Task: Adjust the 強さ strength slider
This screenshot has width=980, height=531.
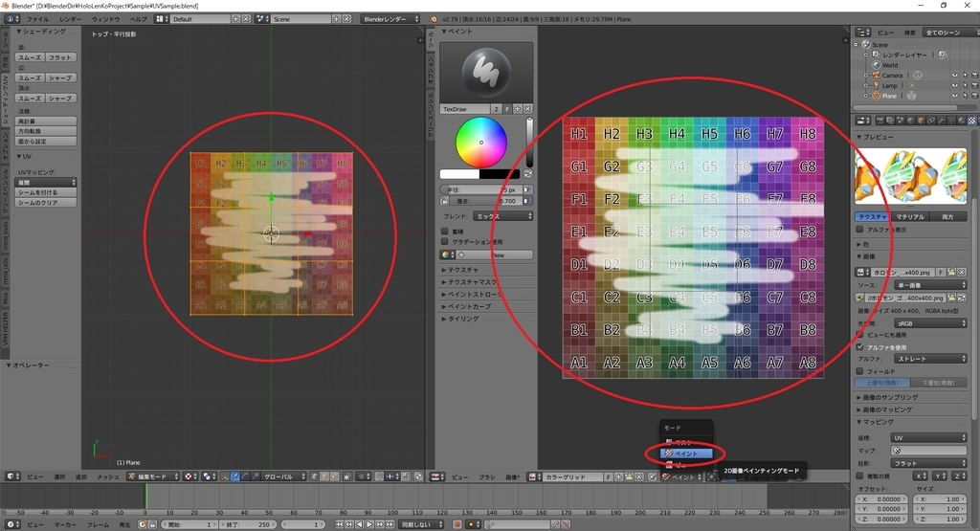Action: pos(486,201)
